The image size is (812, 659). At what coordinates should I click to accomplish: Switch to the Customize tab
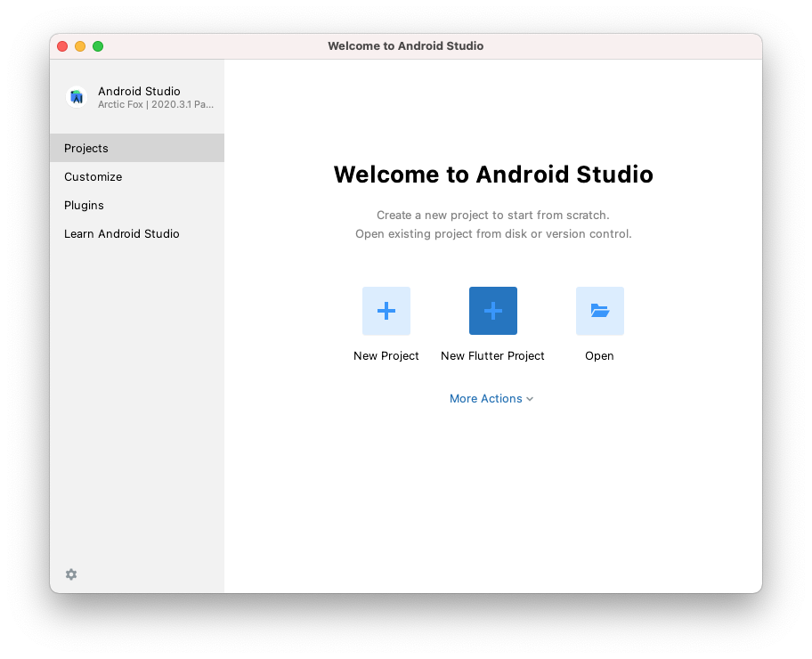pyautogui.click(x=137, y=176)
